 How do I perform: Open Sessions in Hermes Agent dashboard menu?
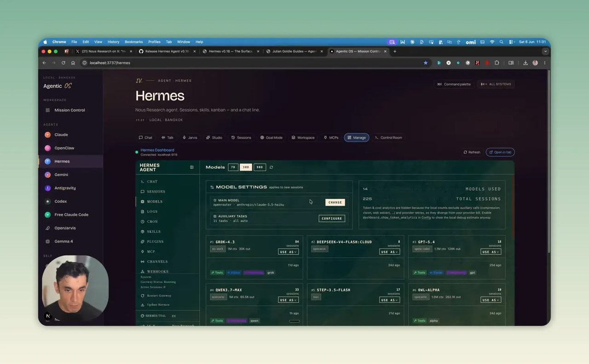[x=156, y=192]
